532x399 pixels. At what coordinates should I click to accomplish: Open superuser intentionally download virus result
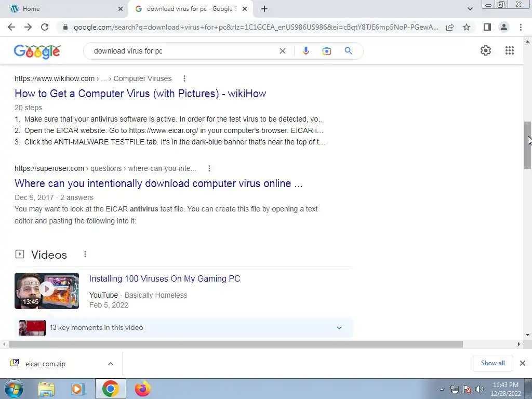click(158, 183)
